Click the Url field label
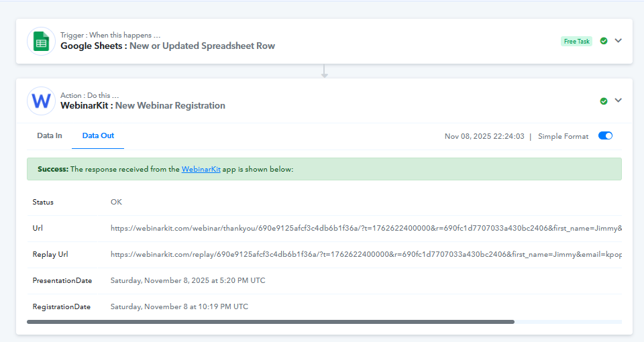 (38, 228)
